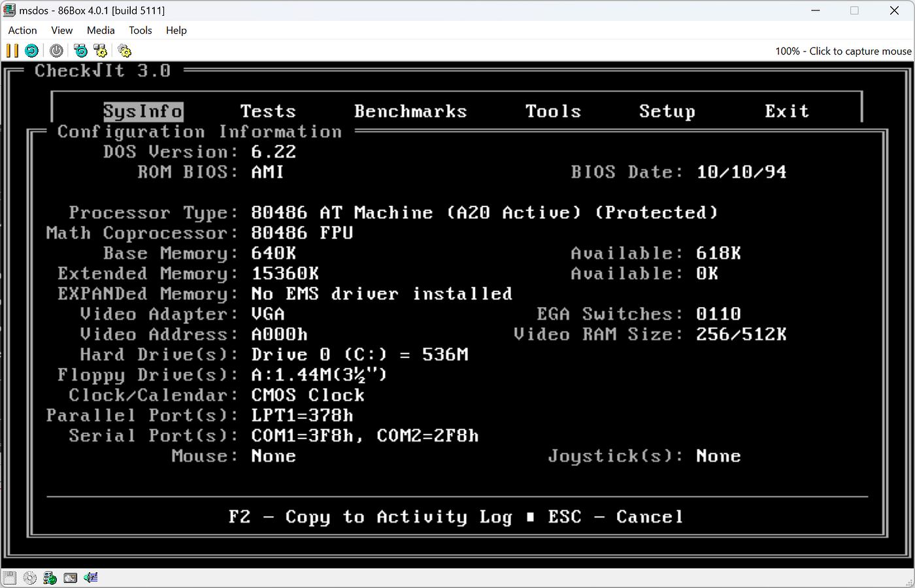Click the floppy disk status bar icon
This screenshot has width=915, height=588.
click(x=9, y=578)
